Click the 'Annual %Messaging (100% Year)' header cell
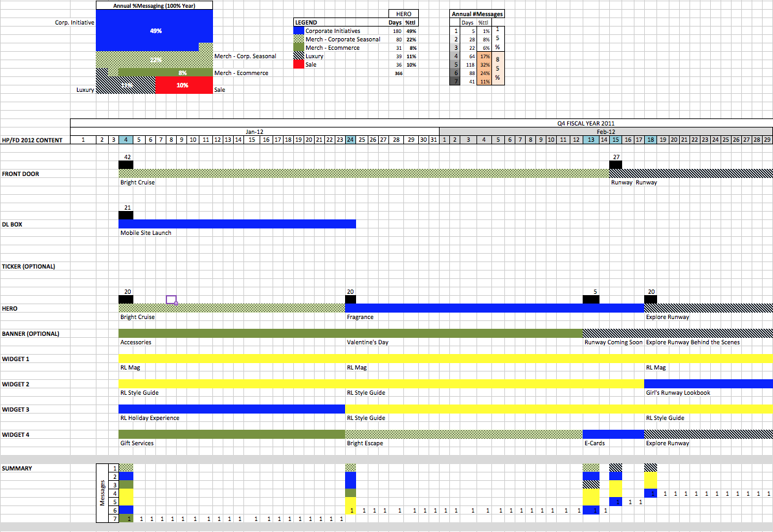The width and height of the screenshot is (773, 532). tap(154, 5)
